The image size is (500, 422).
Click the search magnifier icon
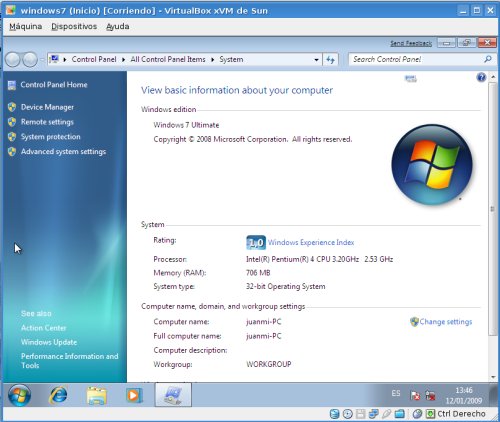pos(487,59)
